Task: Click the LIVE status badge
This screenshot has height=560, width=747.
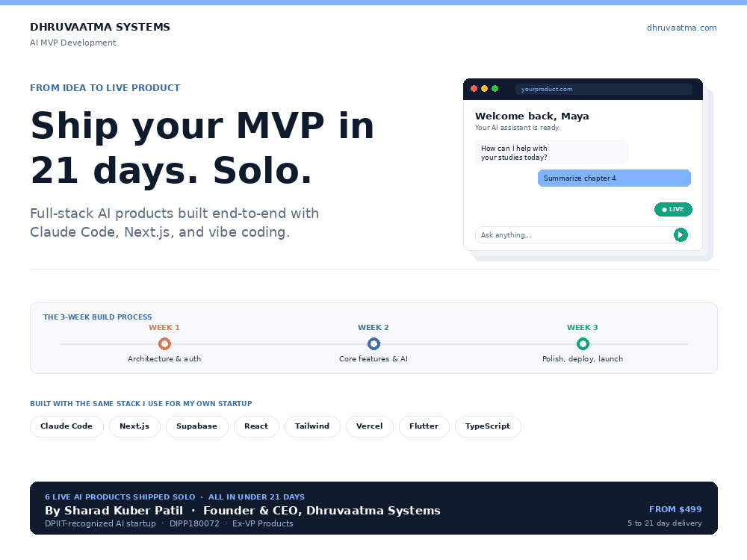Action: [x=673, y=210]
